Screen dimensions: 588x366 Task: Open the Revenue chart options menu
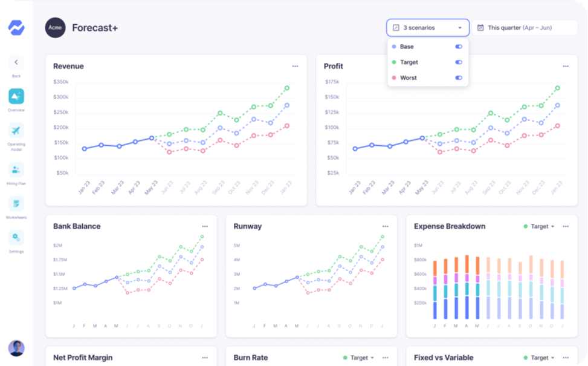[x=295, y=66]
